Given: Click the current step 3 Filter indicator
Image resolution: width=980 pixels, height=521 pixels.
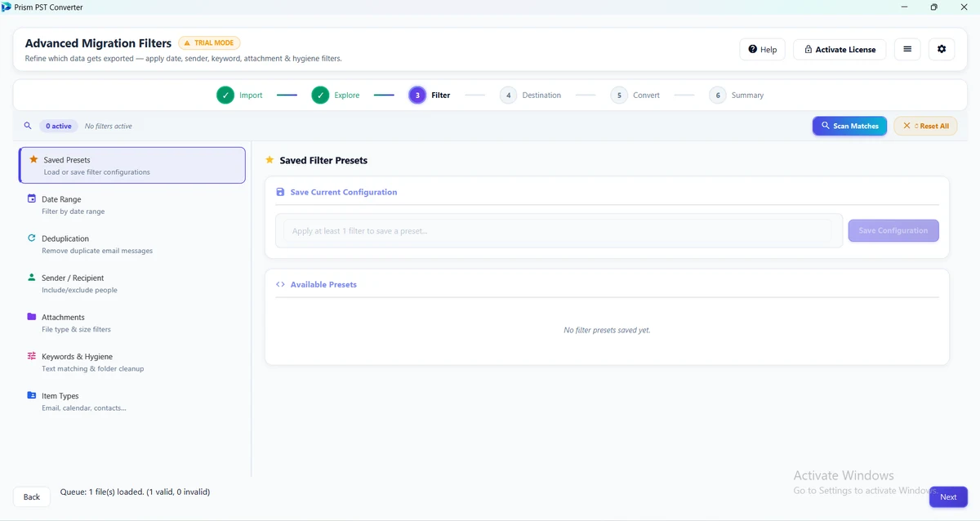Looking at the screenshot, I should point(430,95).
